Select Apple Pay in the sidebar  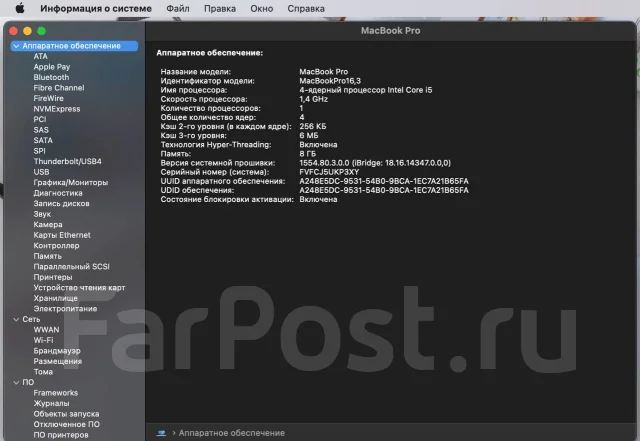(x=52, y=67)
